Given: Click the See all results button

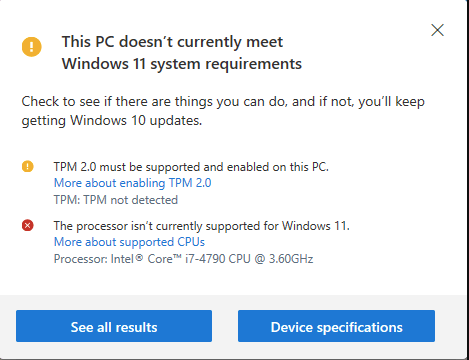Looking at the screenshot, I should pyautogui.click(x=114, y=326).
